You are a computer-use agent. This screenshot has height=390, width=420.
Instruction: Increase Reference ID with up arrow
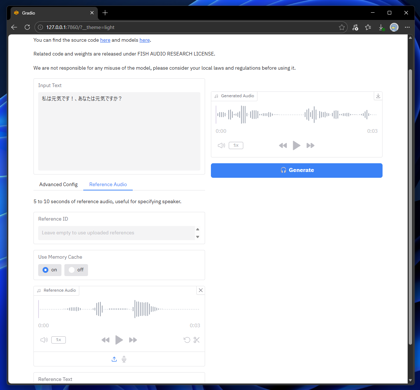pyautogui.click(x=198, y=229)
